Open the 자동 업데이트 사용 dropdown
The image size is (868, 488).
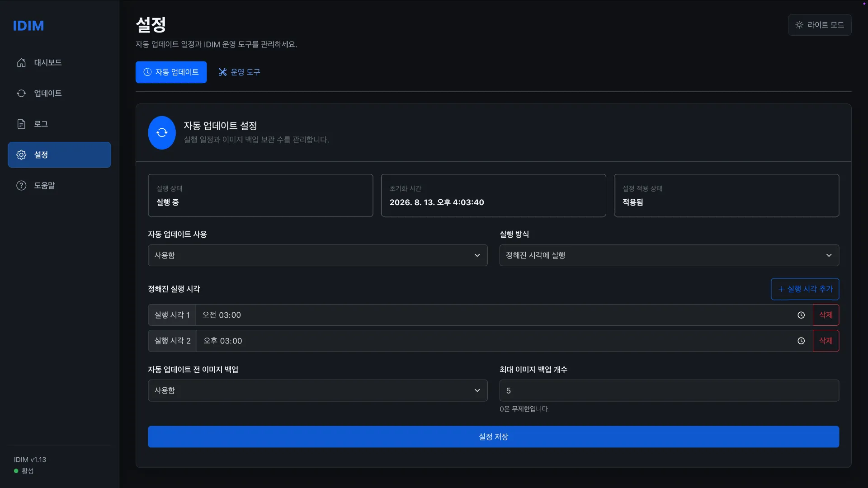click(x=317, y=256)
